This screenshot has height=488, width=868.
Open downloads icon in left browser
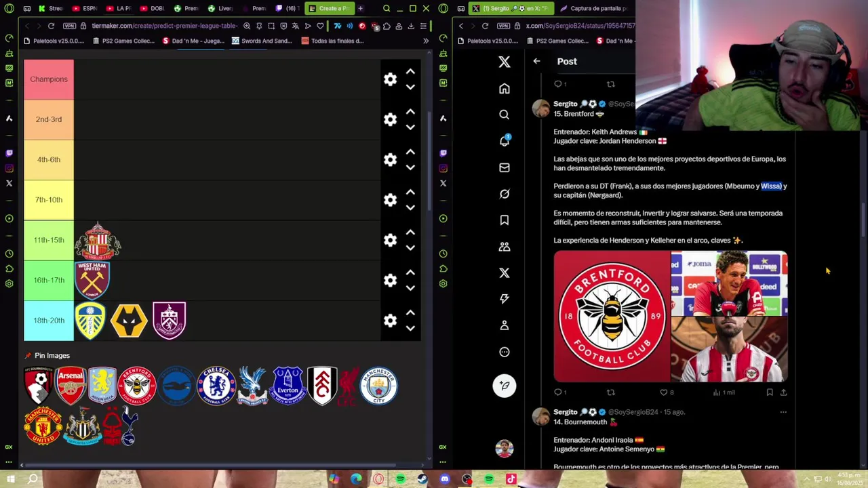(411, 26)
